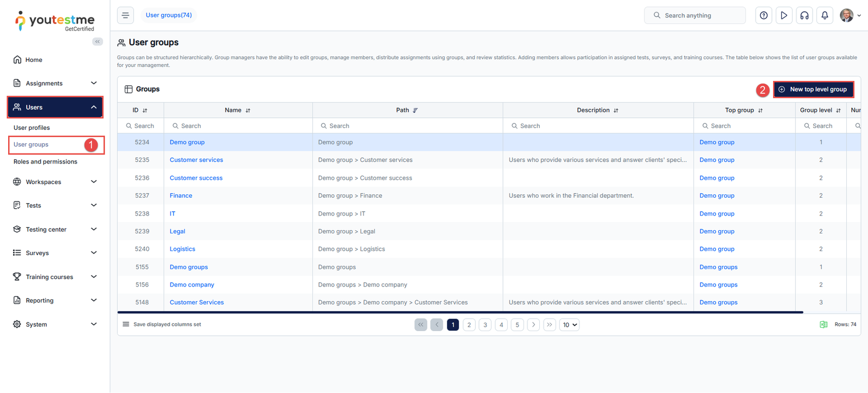Click the Name column search field

click(239, 126)
